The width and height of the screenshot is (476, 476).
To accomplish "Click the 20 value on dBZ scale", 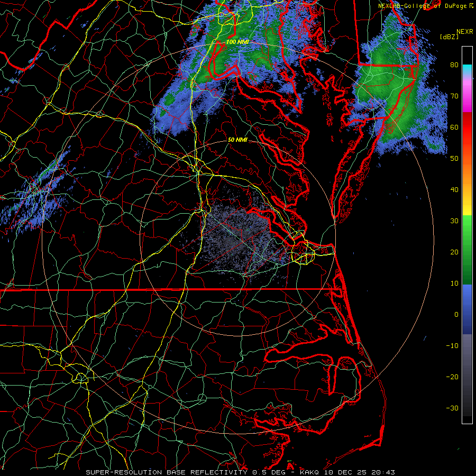I will point(454,252).
